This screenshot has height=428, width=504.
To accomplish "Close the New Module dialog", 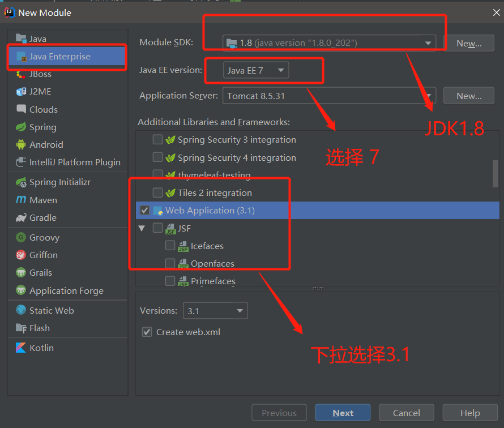I will [x=496, y=12].
